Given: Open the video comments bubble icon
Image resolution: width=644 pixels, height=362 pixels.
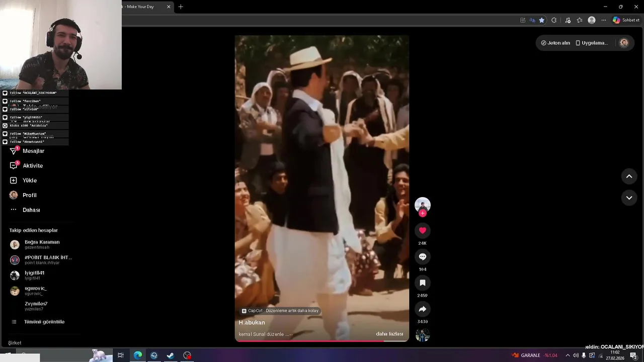Looking at the screenshot, I should point(423,256).
